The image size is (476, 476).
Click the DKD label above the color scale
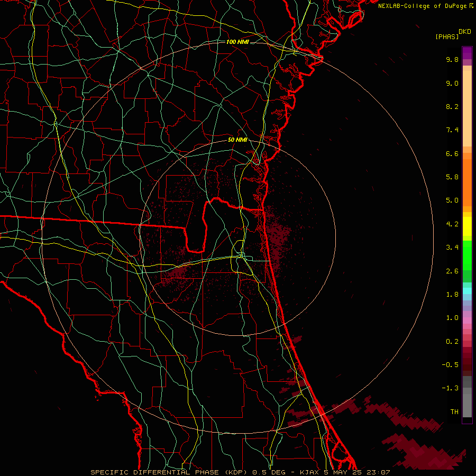pos(465,32)
